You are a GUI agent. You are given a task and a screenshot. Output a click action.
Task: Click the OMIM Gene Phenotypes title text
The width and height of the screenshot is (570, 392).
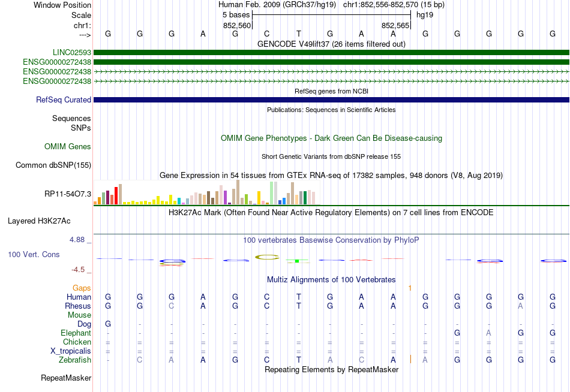tap(331, 138)
